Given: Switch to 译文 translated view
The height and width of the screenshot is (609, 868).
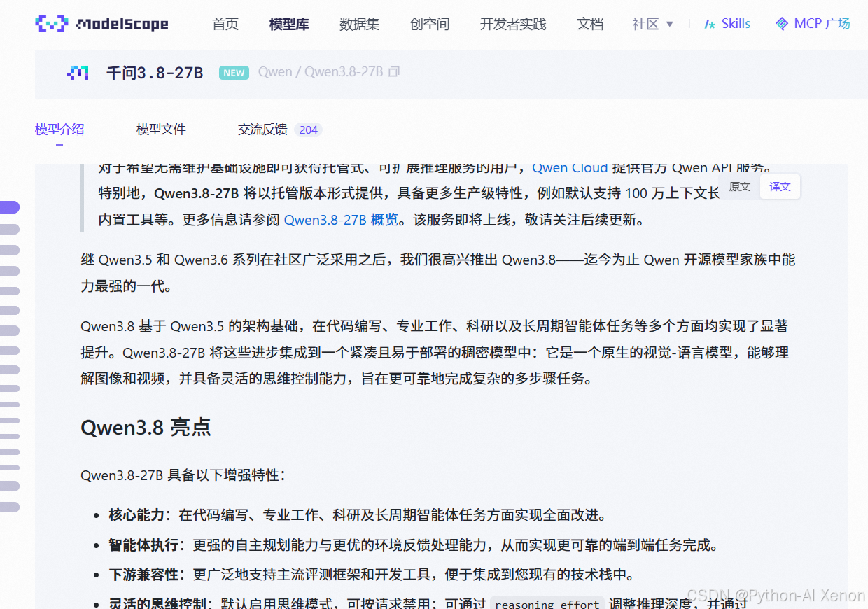Looking at the screenshot, I should (780, 187).
